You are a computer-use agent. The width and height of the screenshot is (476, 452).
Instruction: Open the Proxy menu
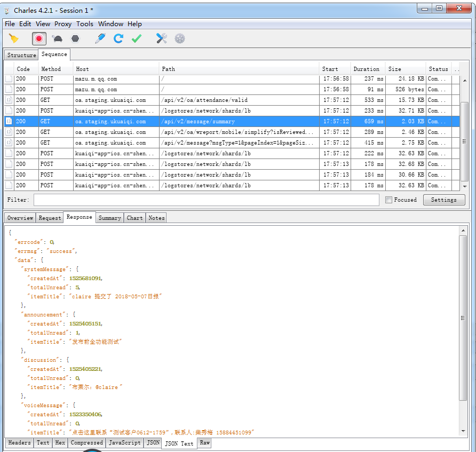(x=63, y=23)
